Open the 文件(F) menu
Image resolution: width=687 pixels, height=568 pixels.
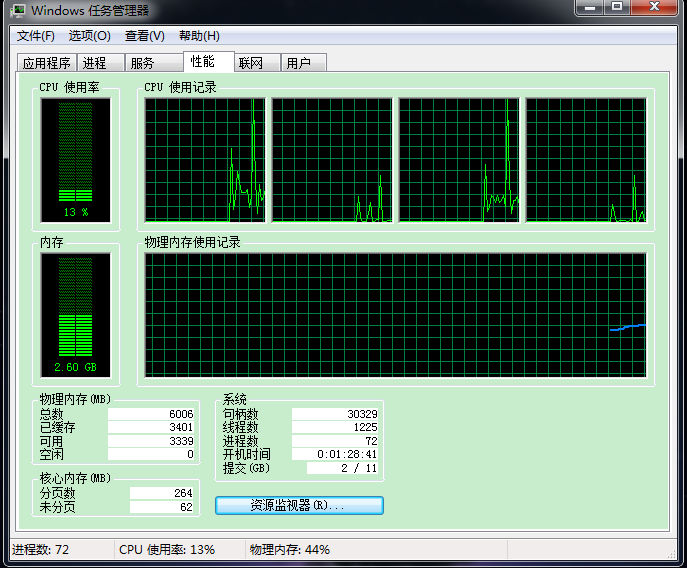[35, 36]
